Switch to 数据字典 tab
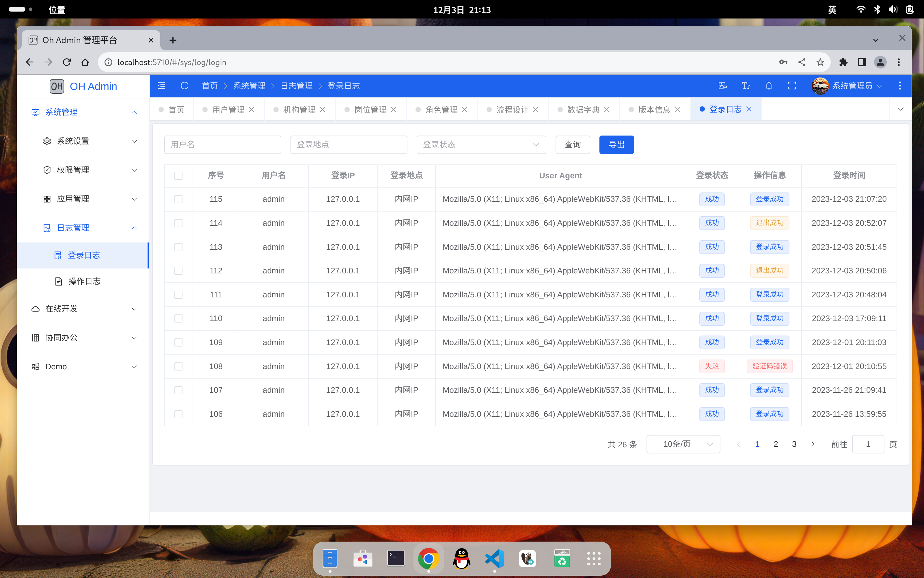This screenshot has width=924, height=578. 583,110
